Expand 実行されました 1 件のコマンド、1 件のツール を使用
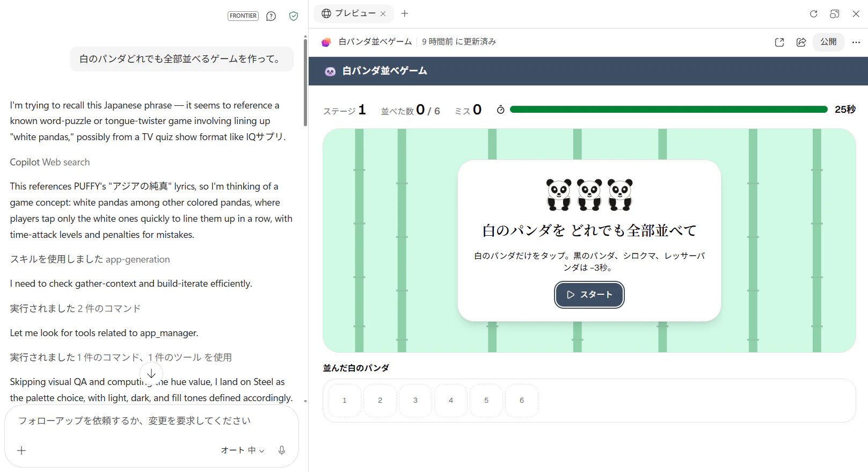Image resolution: width=868 pixels, height=472 pixels. (121, 358)
